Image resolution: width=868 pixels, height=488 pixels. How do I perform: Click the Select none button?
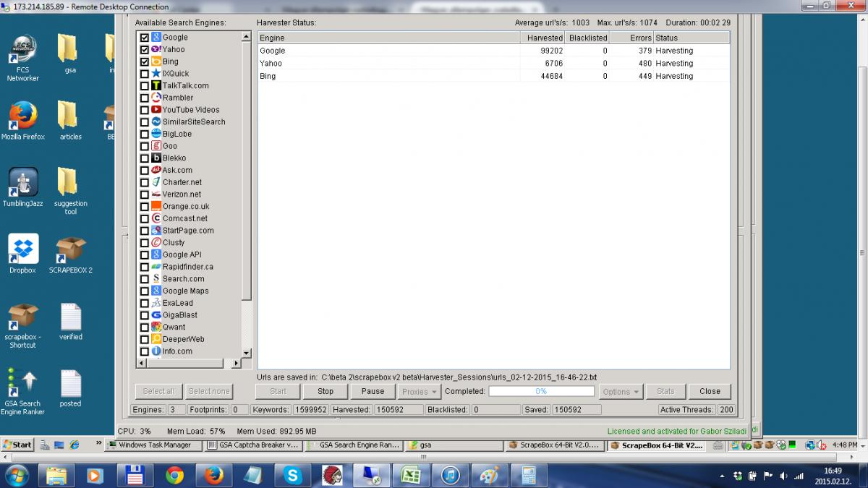pyautogui.click(x=209, y=391)
